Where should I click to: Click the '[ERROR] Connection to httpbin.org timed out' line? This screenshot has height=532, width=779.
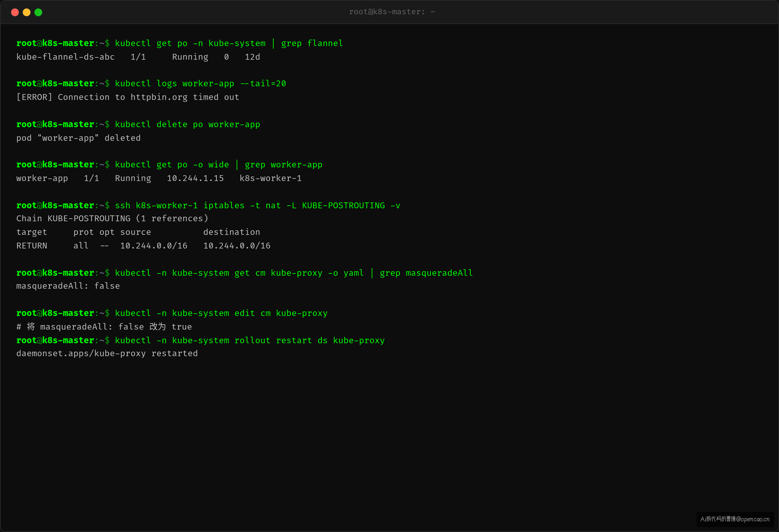point(128,97)
